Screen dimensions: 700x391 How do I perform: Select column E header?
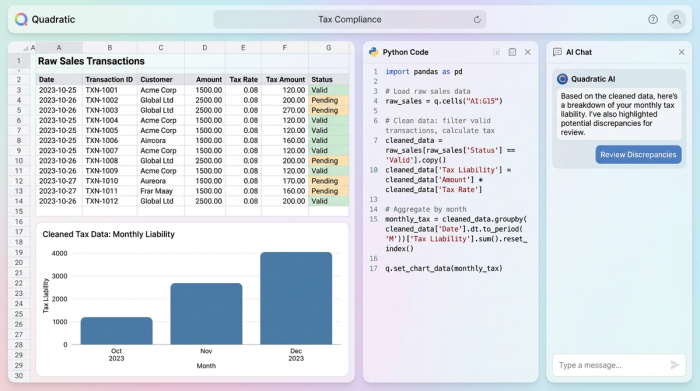[243, 48]
